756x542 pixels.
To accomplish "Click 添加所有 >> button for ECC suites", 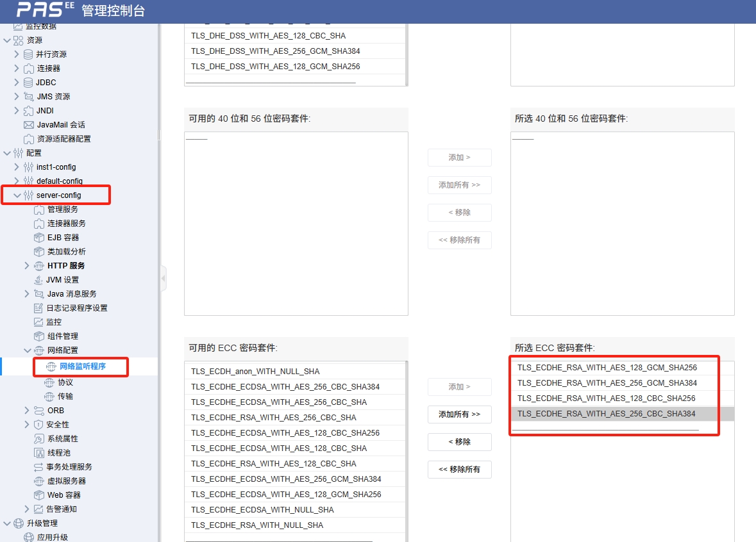I will pyautogui.click(x=459, y=415).
